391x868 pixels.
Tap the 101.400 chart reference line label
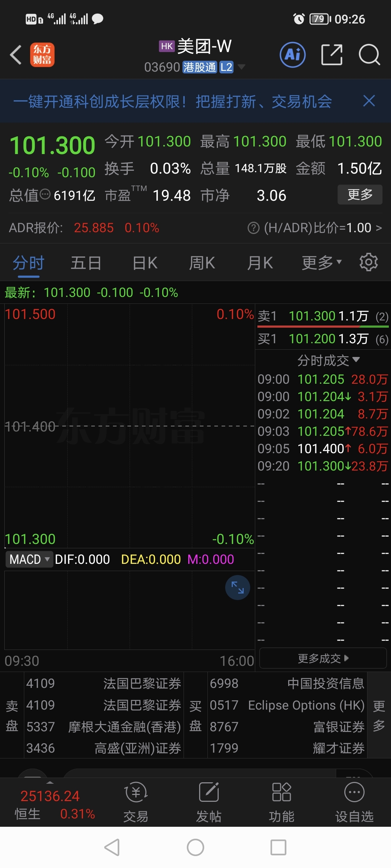(x=30, y=427)
